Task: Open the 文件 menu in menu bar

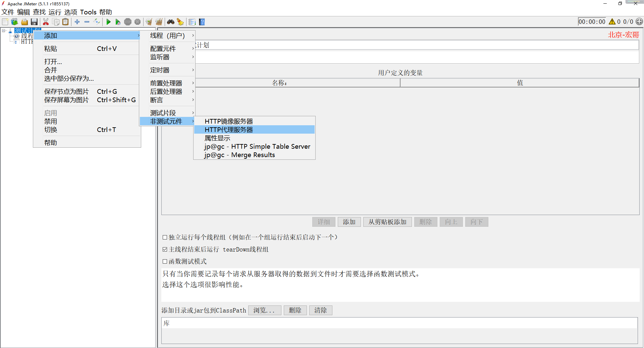Action: click(x=8, y=12)
